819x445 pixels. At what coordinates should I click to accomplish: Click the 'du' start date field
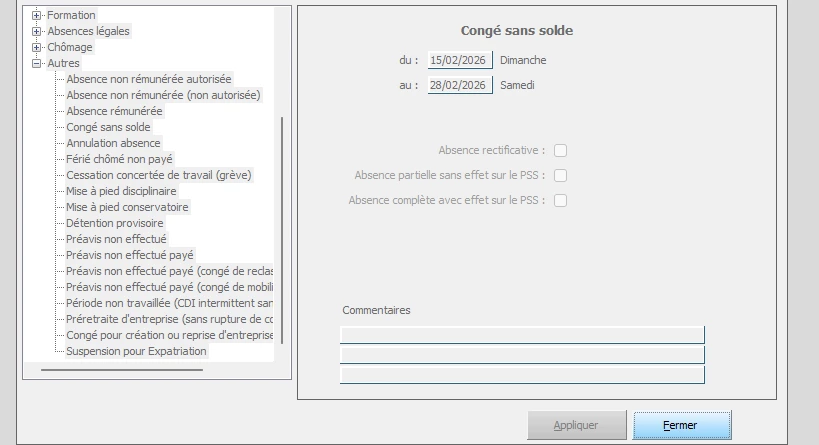[460, 60]
